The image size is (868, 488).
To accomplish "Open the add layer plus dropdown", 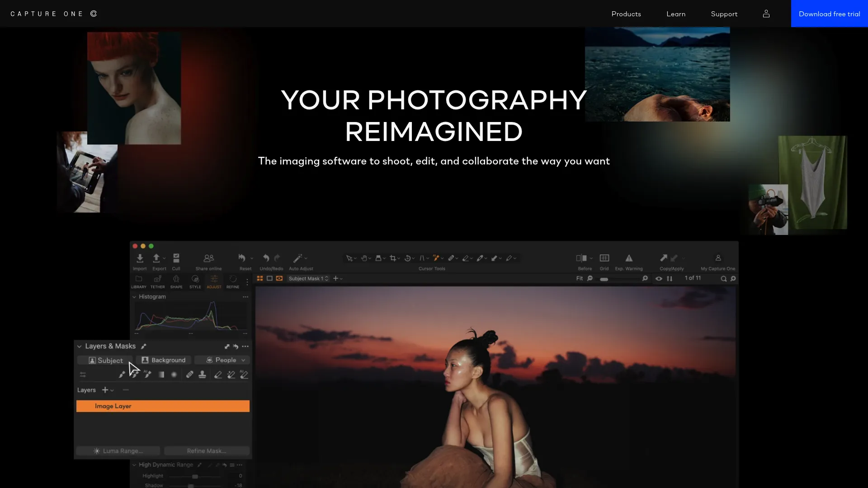I will tap(108, 390).
